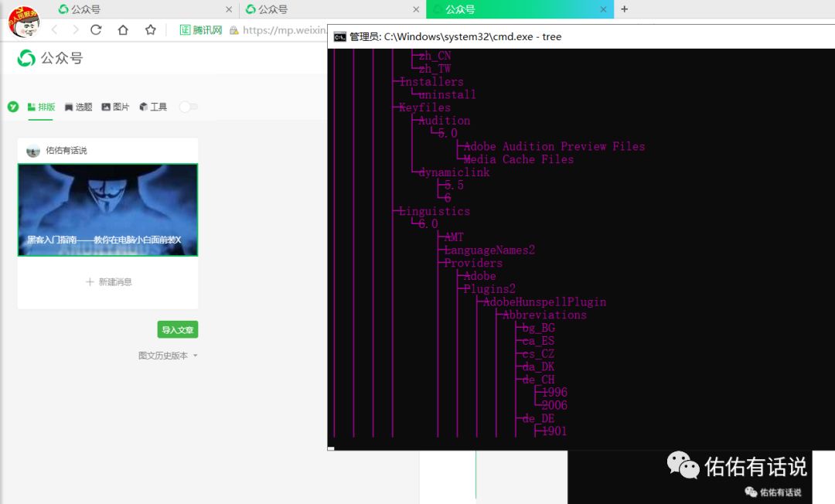This screenshot has width=835, height=504.
Task: Click the Media Cache Files line
Action: coord(519,159)
